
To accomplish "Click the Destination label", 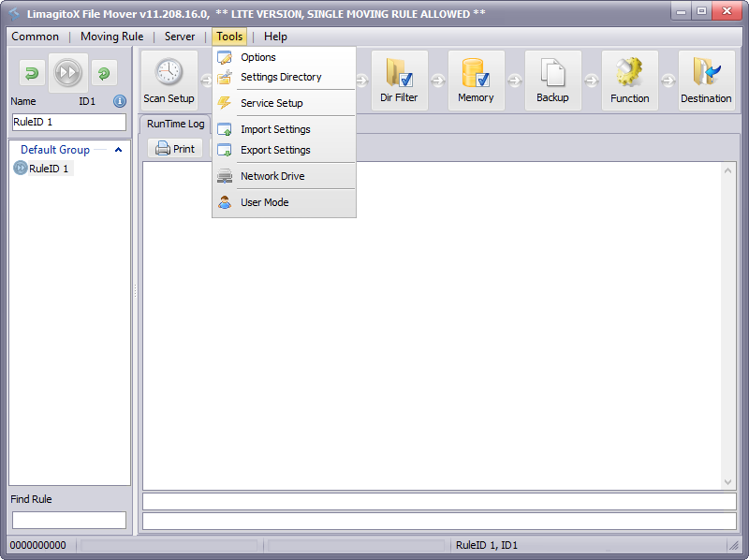I will point(706,98).
